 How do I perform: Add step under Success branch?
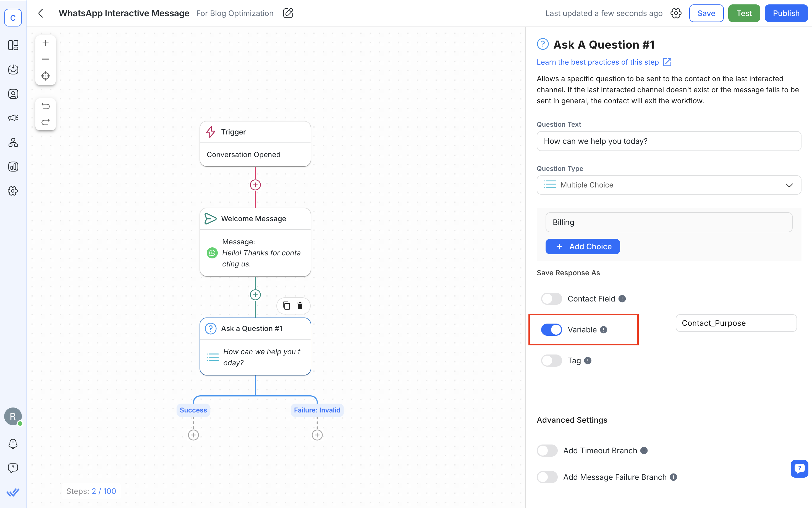193,435
